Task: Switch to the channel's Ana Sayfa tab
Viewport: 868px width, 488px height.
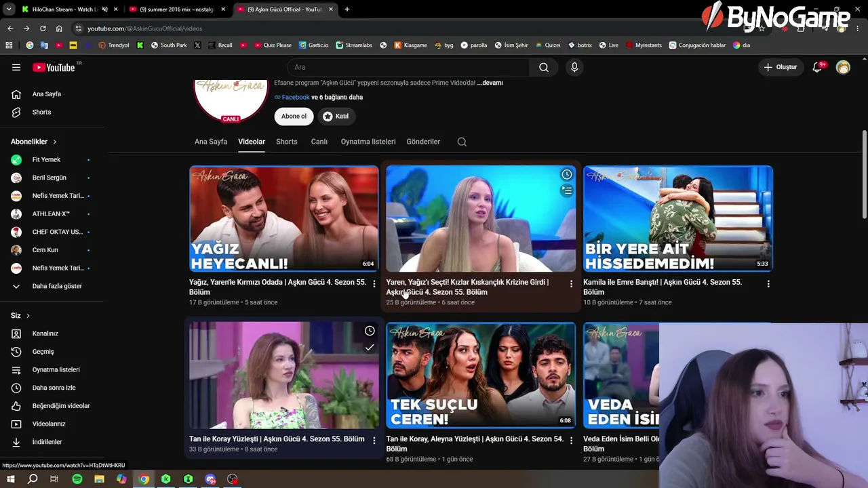Action: tap(211, 142)
